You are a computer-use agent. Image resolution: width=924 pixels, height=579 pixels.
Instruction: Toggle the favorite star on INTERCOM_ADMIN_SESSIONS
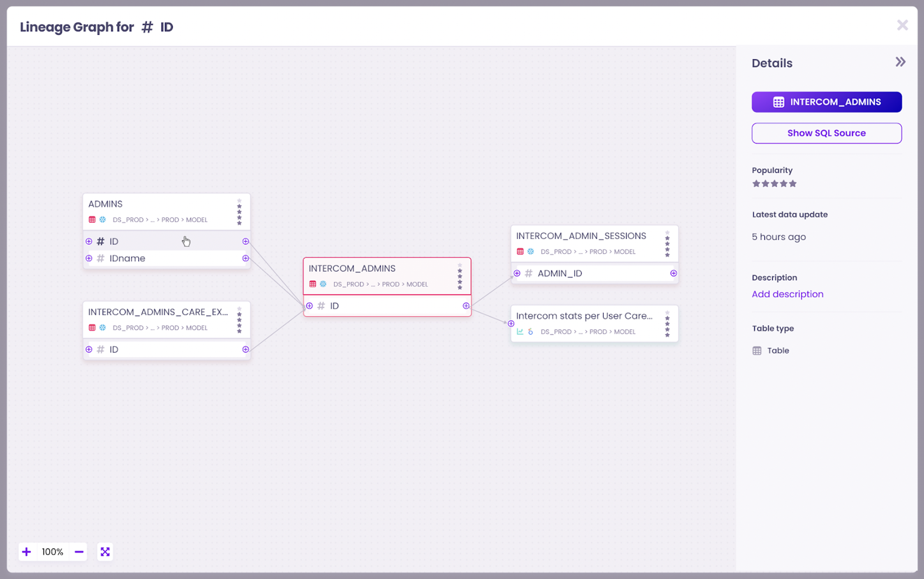[x=668, y=233]
